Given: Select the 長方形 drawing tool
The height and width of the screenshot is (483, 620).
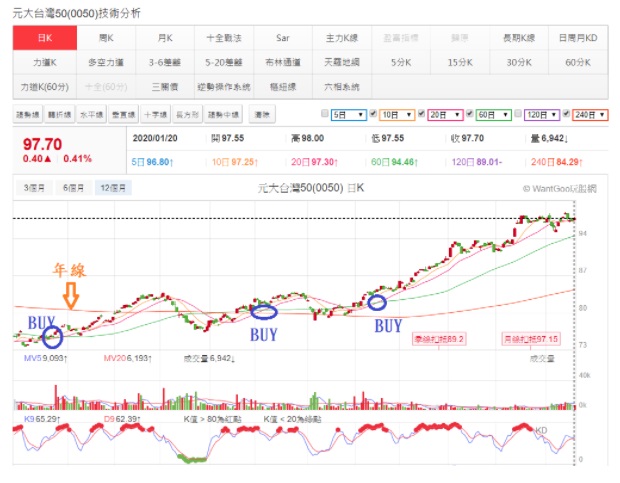Looking at the screenshot, I should 187,115.
